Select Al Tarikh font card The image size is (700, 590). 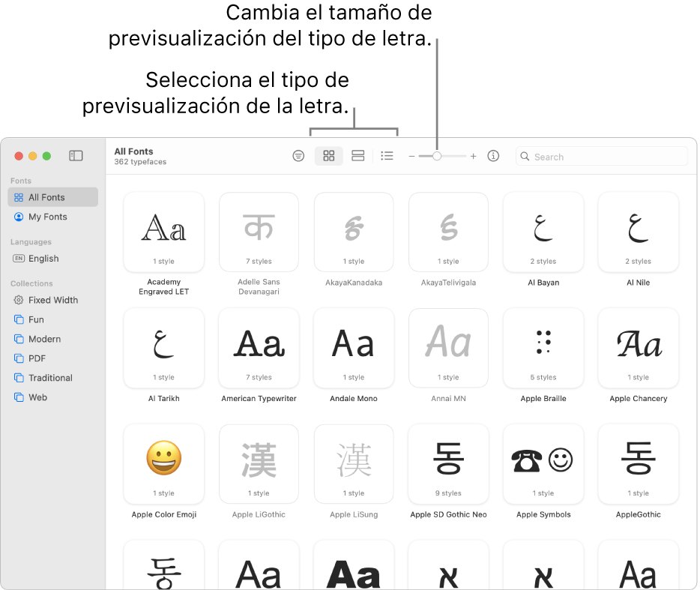(x=164, y=348)
